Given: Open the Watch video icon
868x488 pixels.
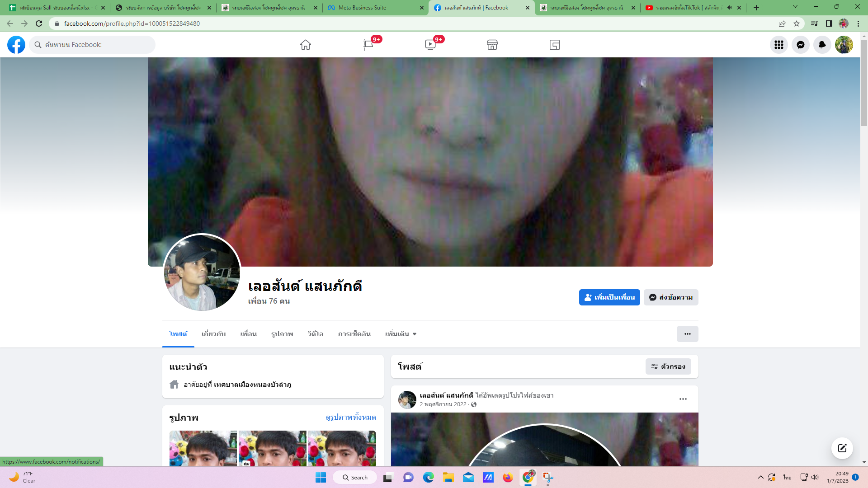Looking at the screenshot, I should click(x=430, y=45).
